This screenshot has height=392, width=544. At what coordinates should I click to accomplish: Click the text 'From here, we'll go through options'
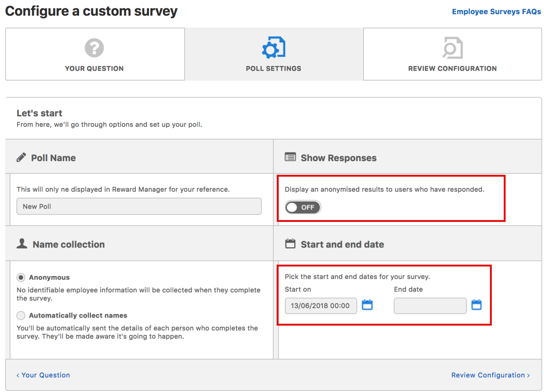tap(109, 125)
